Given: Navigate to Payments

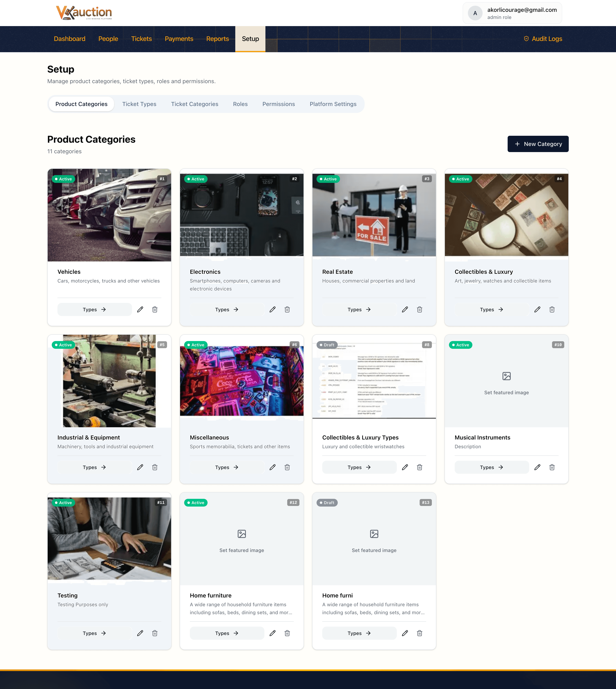Looking at the screenshot, I should coord(179,39).
